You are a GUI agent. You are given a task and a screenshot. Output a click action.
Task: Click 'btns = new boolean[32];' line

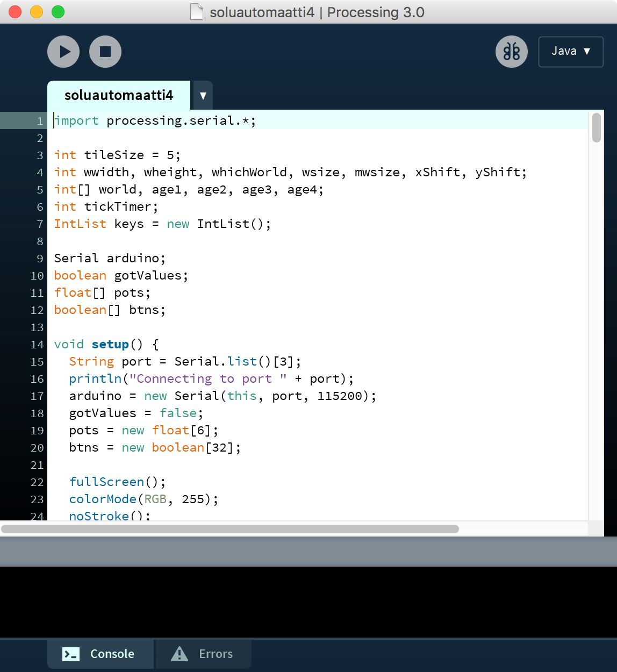155,447
